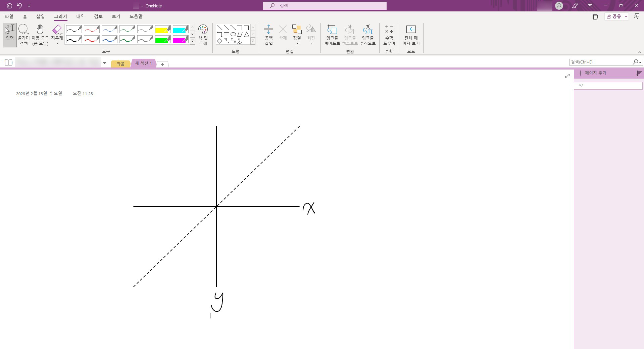Open the quick access toolbar dropdown

click(29, 6)
